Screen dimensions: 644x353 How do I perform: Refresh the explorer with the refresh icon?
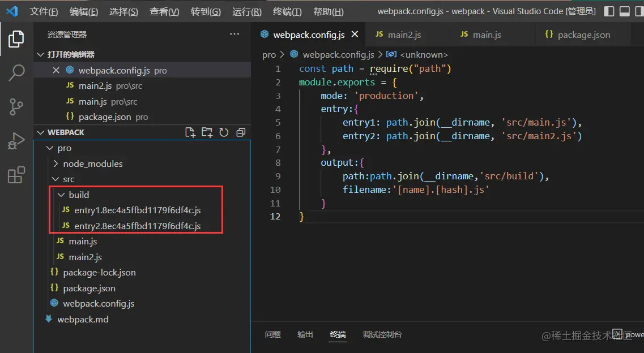point(224,132)
